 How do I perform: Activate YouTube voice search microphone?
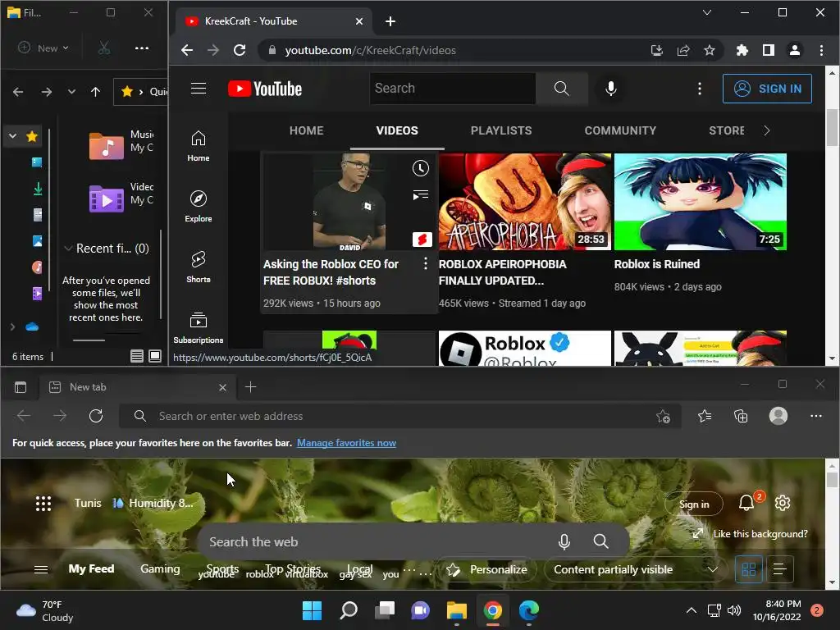point(610,89)
